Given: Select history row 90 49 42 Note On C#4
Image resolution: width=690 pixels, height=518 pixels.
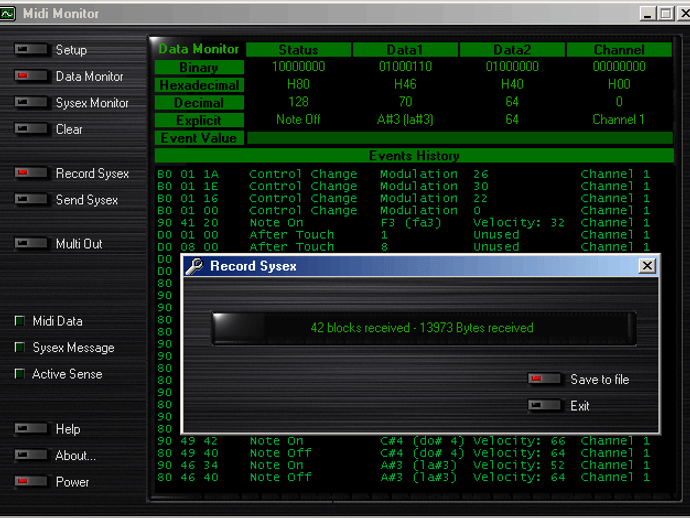Looking at the screenshot, I should pos(404,441).
